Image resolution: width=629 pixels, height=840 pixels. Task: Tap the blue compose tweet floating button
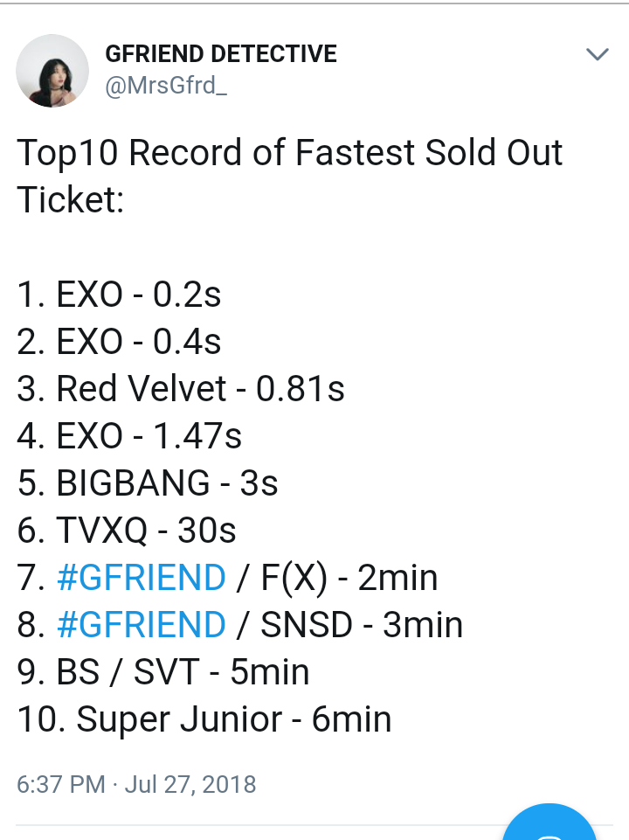[550, 825]
